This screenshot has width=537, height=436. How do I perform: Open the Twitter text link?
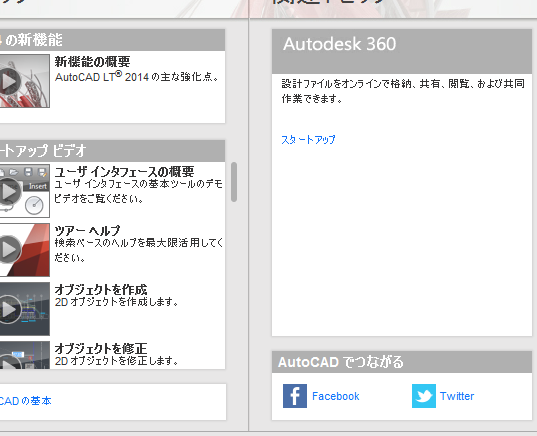click(457, 396)
